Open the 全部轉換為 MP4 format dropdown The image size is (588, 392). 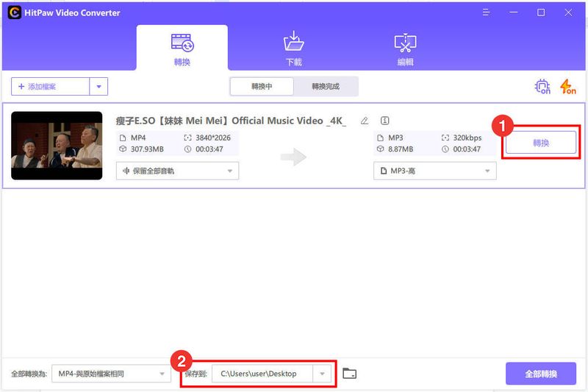pos(111,374)
